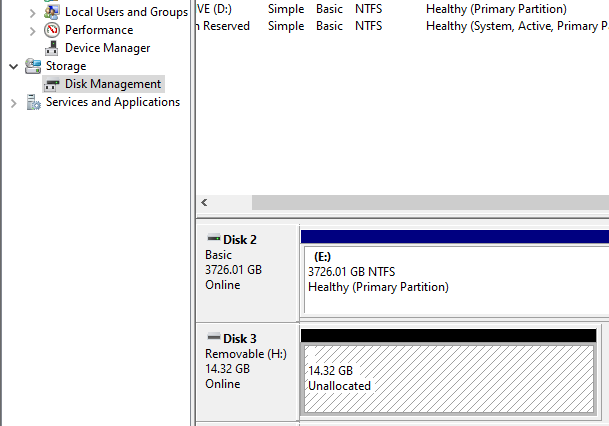
Task: Click the Disk Management icon
Action: tap(52, 84)
